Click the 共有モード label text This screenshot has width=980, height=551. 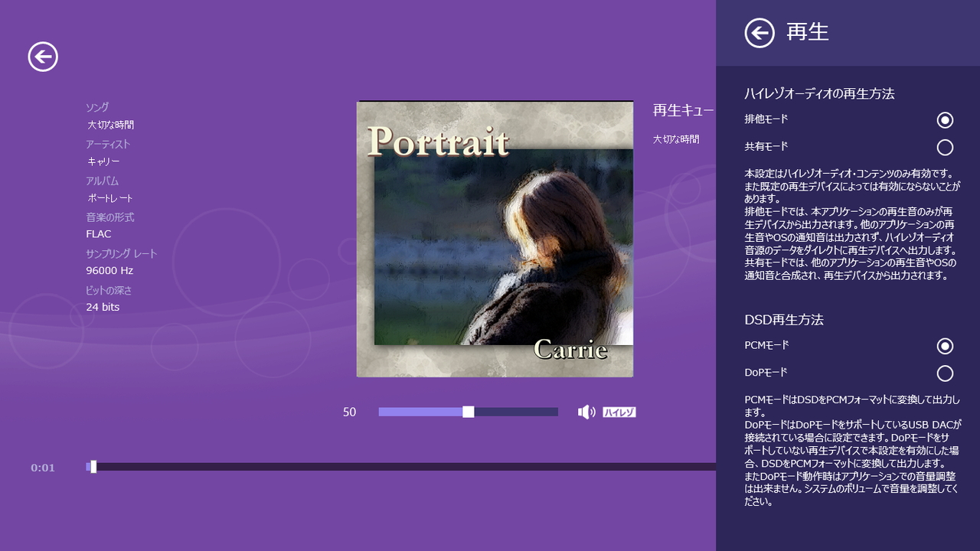[766, 146]
